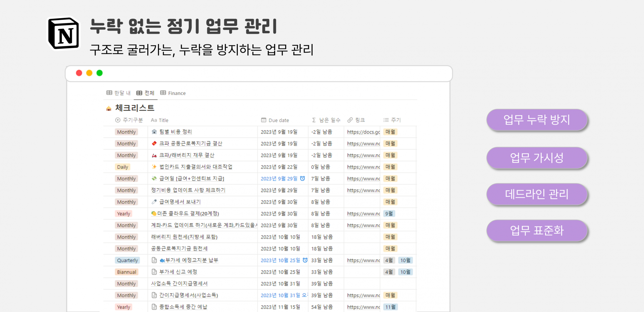Click the icon before 크파/래버리지 재무 결산
Screen dimensions: 644x312
[x=154, y=155]
